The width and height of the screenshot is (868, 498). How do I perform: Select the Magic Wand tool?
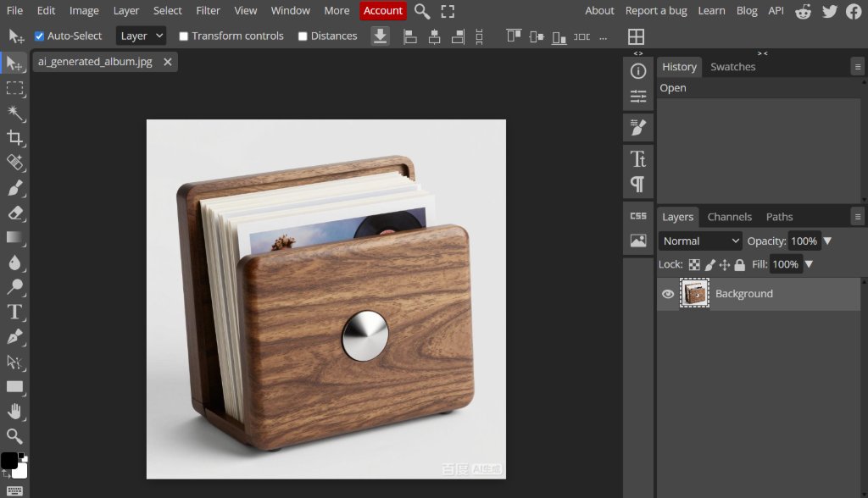[14, 113]
